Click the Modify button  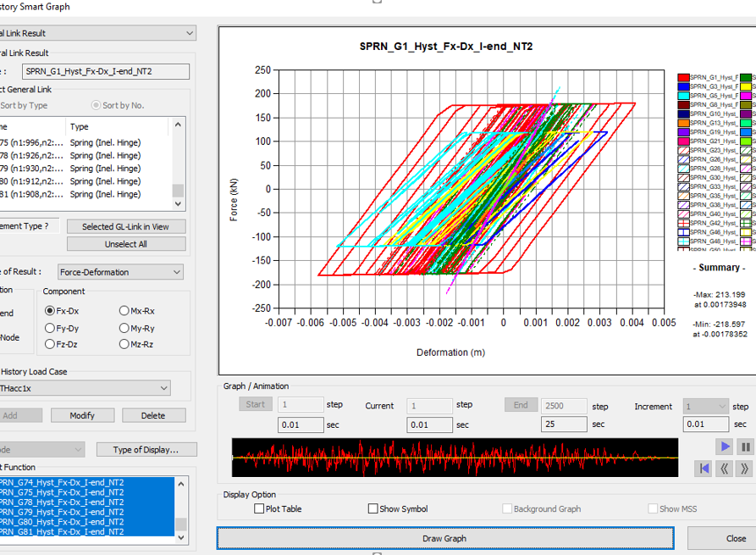pos(82,415)
